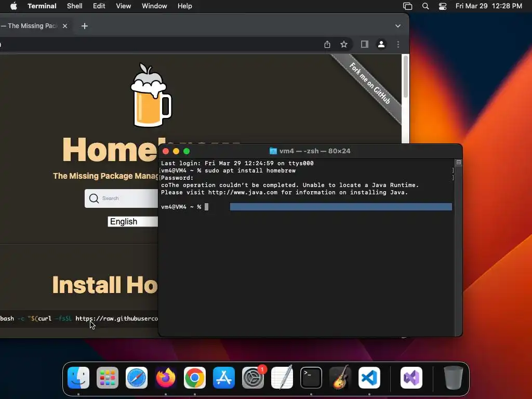Open the Chrome three-dot menu
The height and width of the screenshot is (399, 532).
(398, 44)
